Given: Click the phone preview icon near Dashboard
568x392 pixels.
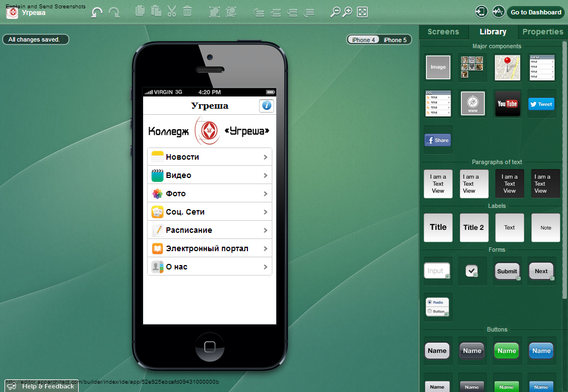Looking at the screenshot, I should coord(481,12).
